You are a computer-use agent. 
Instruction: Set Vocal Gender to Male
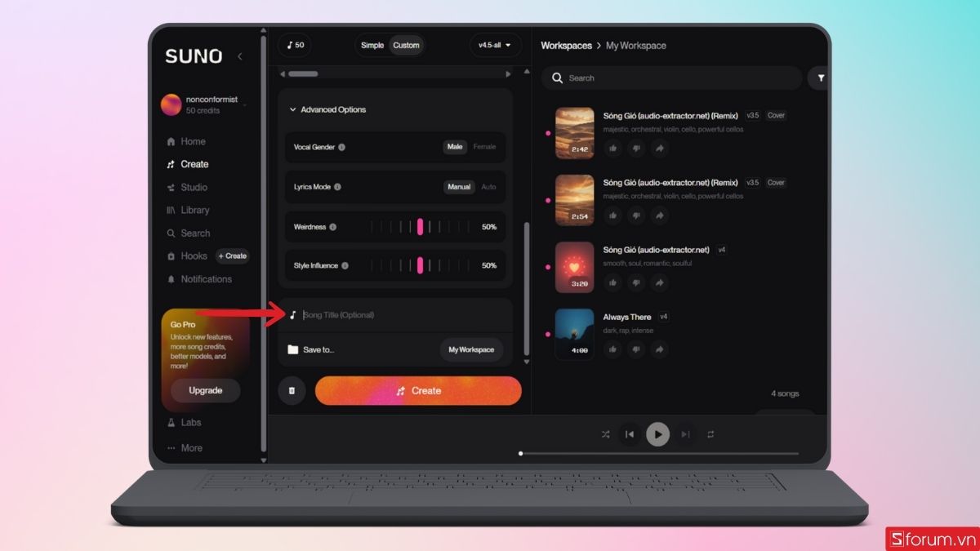455,147
